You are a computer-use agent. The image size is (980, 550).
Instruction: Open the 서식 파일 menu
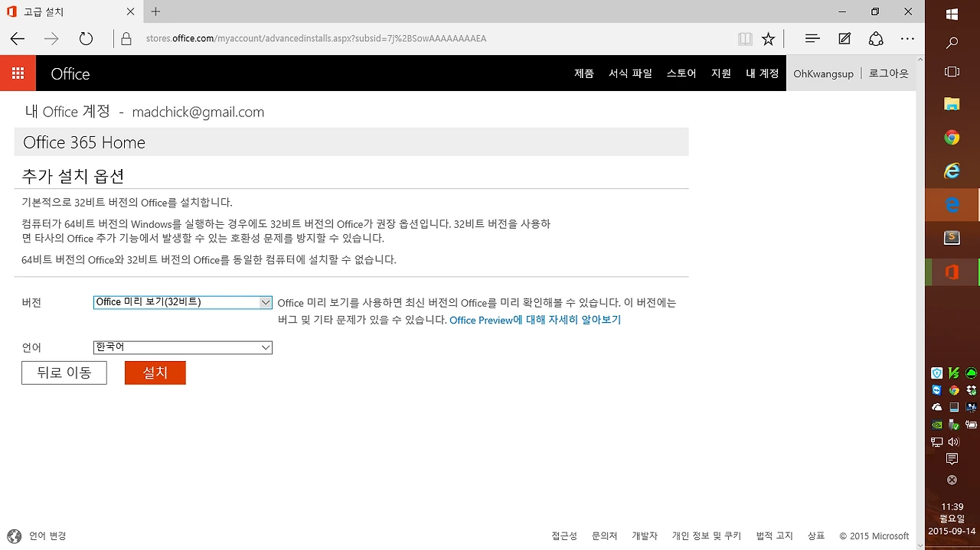[630, 73]
